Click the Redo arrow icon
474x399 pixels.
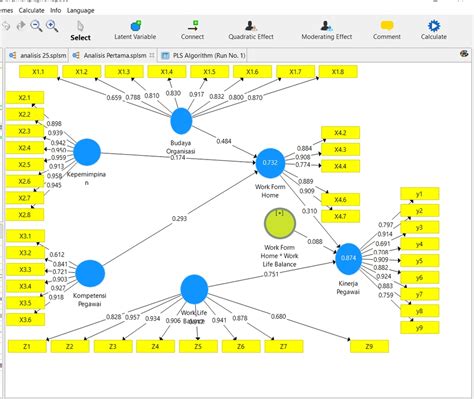21,26
